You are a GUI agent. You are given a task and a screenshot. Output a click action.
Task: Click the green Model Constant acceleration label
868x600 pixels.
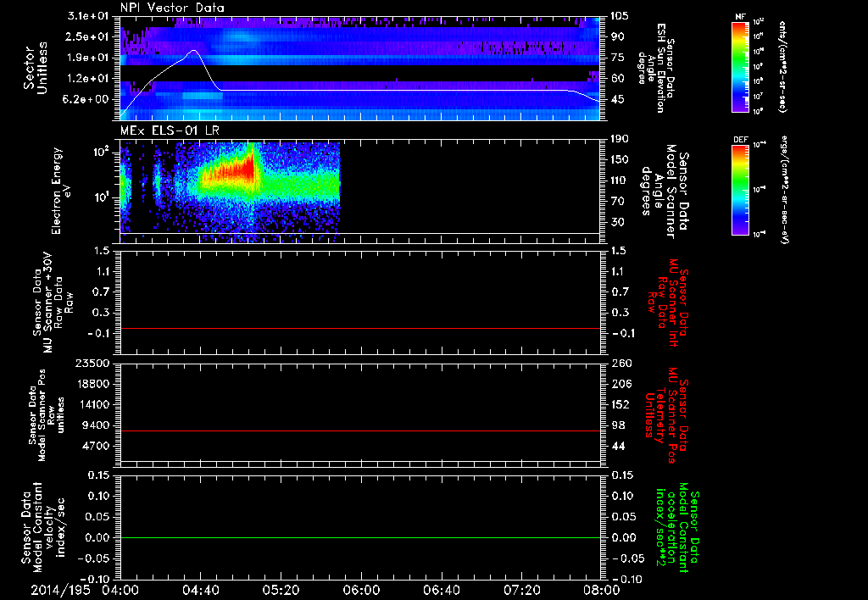coord(677,529)
